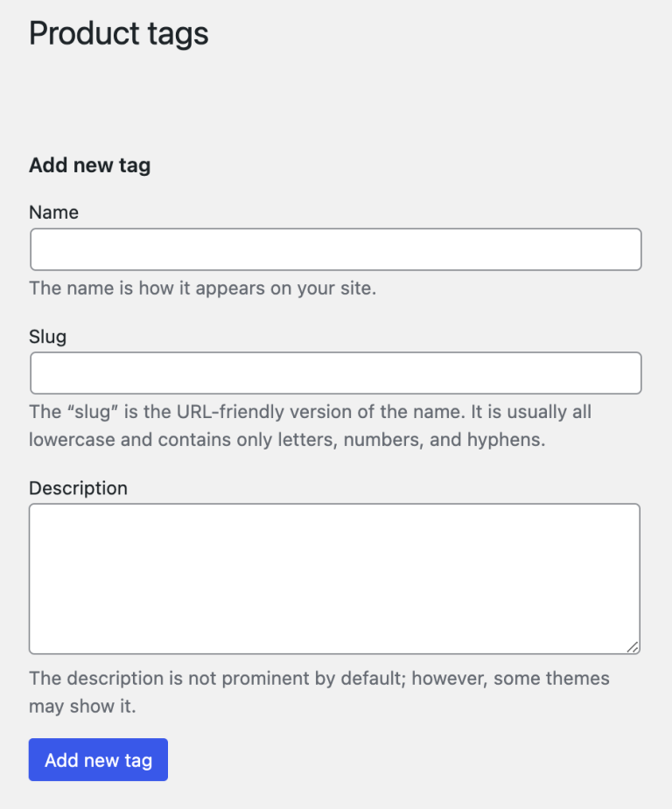Click the Add new tag section heading

(x=89, y=164)
